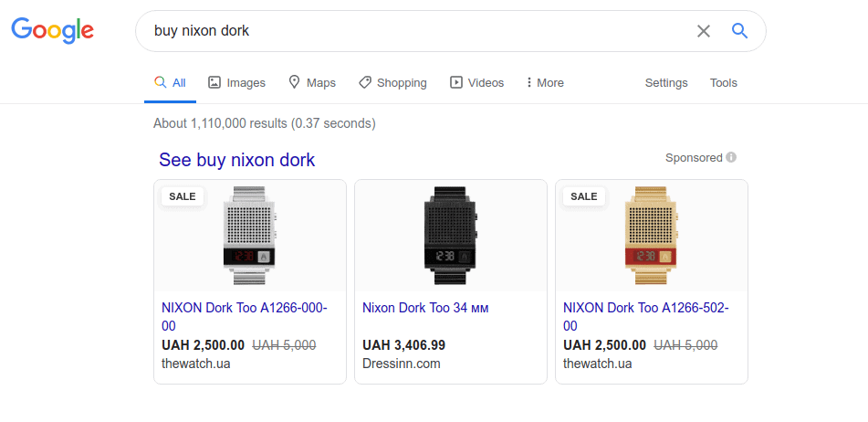Screen dimensions: 868x422
Task: Click the 'See buy nixon dork' heading link
Action: tap(237, 160)
